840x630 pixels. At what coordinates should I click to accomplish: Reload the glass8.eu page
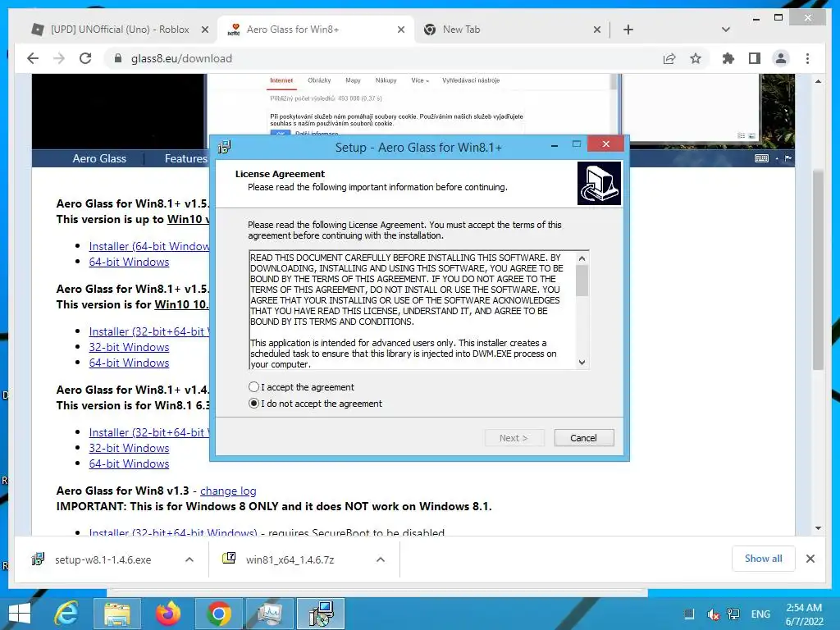click(x=85, y=58)
